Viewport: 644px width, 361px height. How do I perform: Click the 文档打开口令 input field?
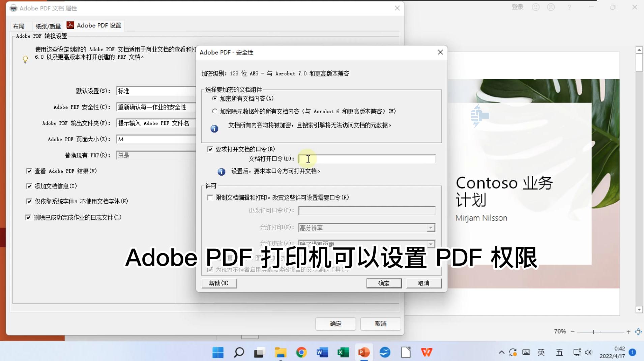pyautogui.click(x=366, y=159)
